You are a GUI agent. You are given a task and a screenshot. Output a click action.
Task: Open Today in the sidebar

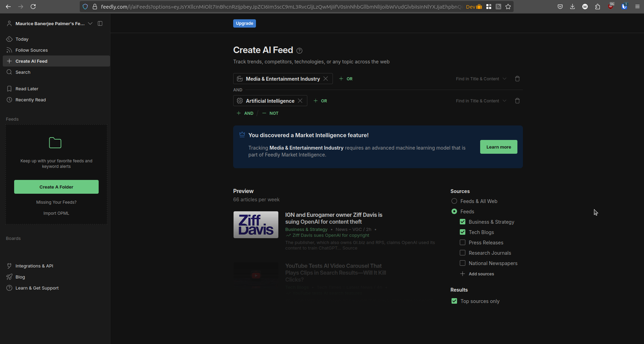pos(56,39)
